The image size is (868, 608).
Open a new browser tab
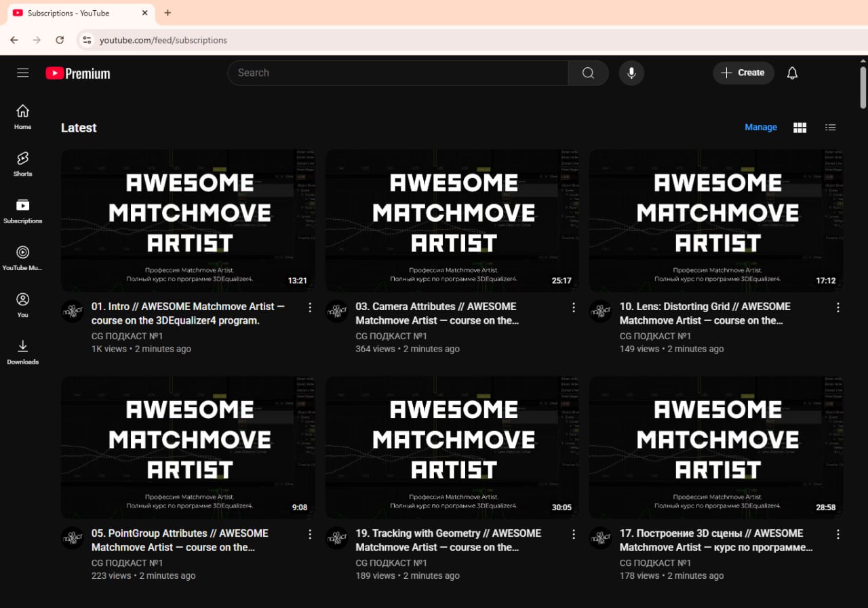(167, 13)
